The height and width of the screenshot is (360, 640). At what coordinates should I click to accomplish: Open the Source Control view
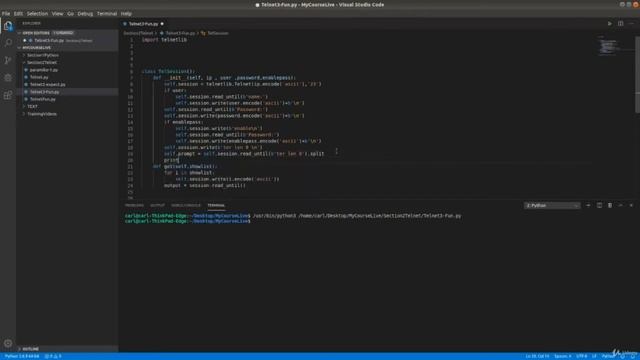coord(8,60)
